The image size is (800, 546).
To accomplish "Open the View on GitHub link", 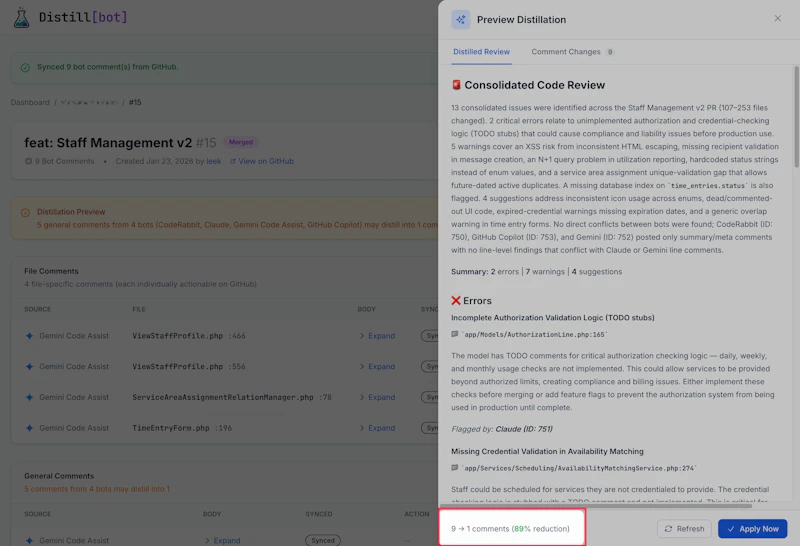I will [261, 161].
